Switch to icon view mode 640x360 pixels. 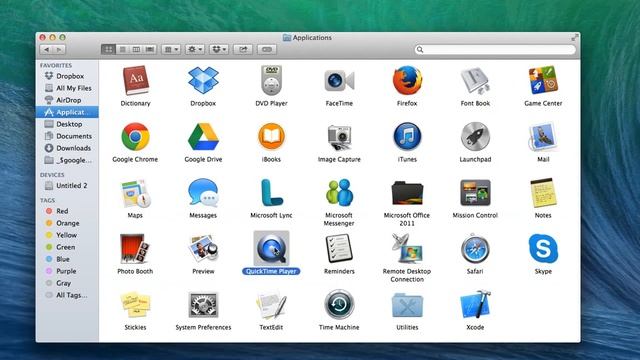click(108, 49)
